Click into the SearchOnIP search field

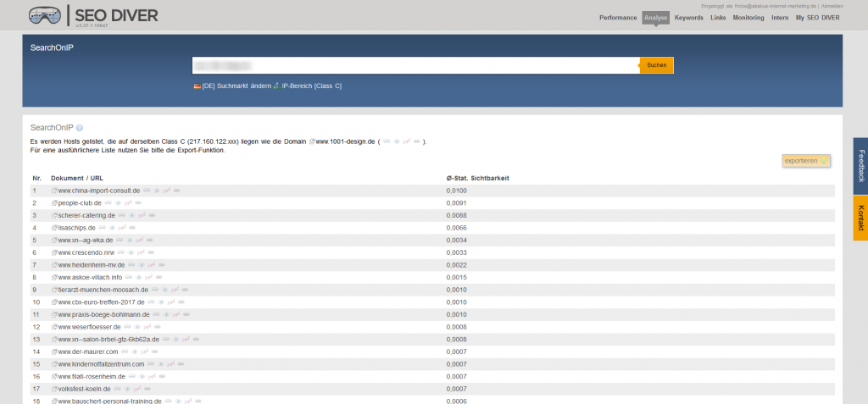click(415, 65)
